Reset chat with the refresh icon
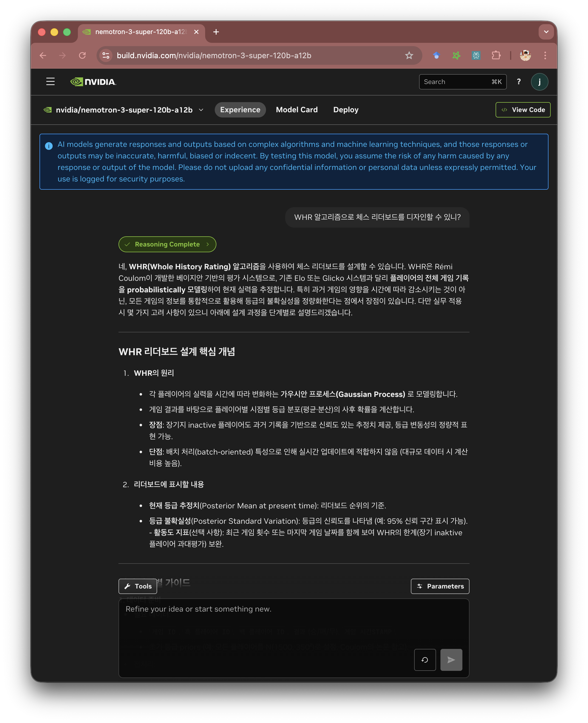The height and width of the screenshot is (723, 588). click(x=425, y=660)
